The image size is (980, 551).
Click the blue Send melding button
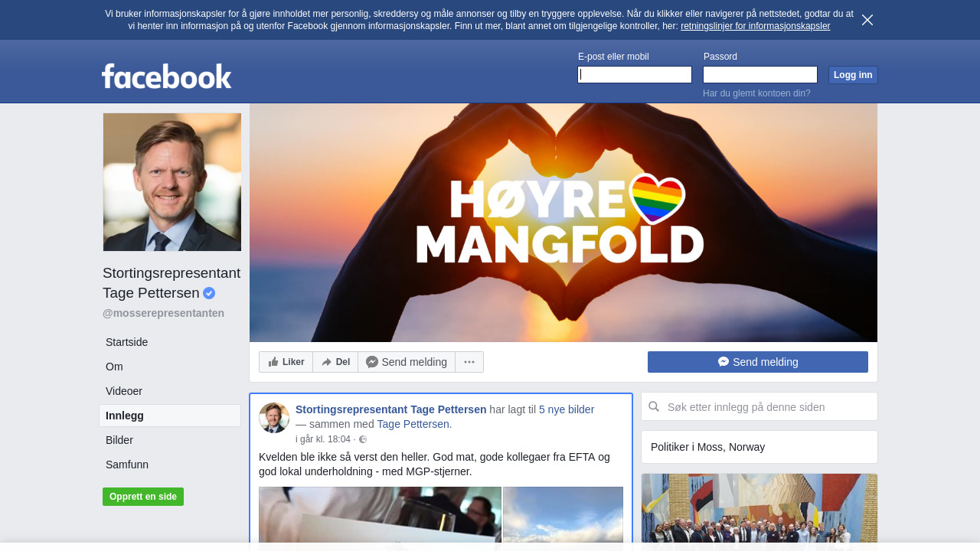[758, 362]
